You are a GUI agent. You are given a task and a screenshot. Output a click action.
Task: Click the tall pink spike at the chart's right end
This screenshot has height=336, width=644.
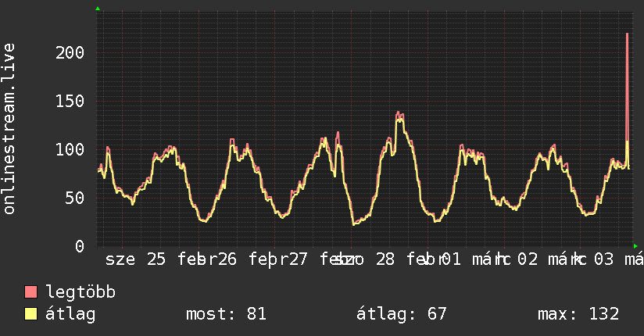pyautogui.click(x=627, y=87)
